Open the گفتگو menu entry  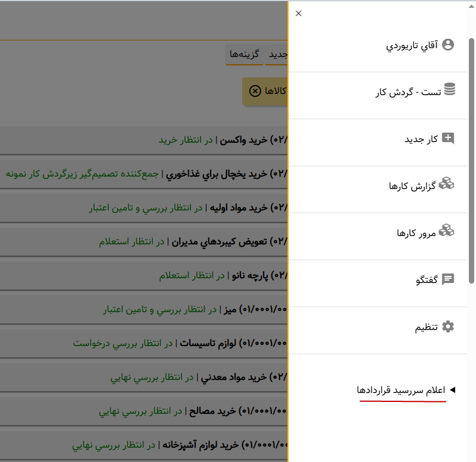click(x=427, y=279)
